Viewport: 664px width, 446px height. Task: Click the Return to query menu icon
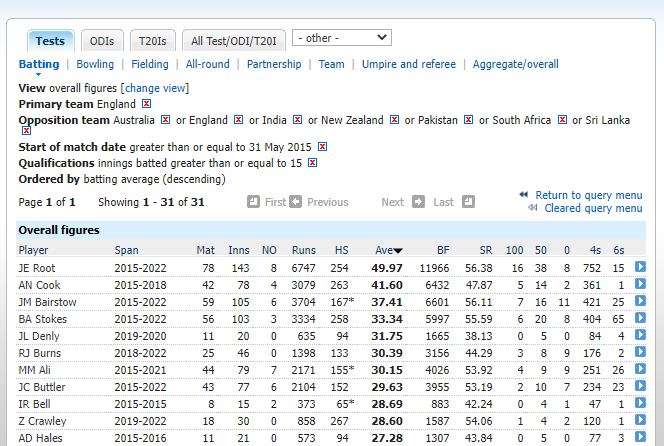[524, 195]
